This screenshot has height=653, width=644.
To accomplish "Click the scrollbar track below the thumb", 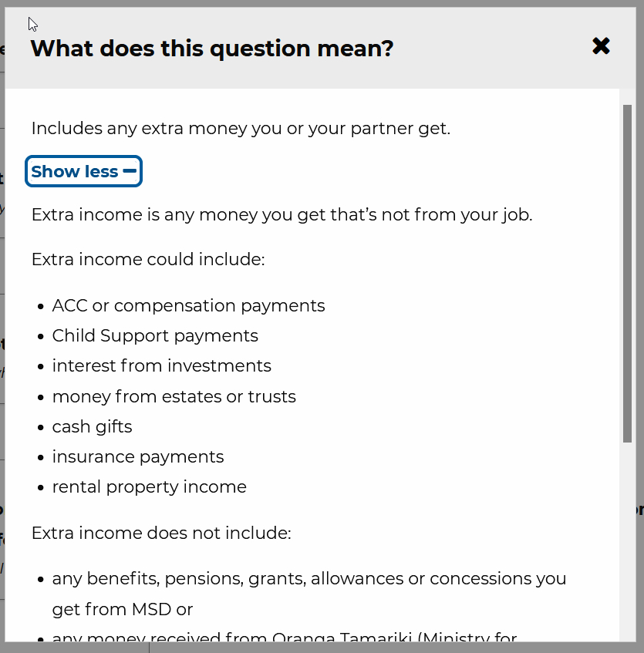I will 627,540.
